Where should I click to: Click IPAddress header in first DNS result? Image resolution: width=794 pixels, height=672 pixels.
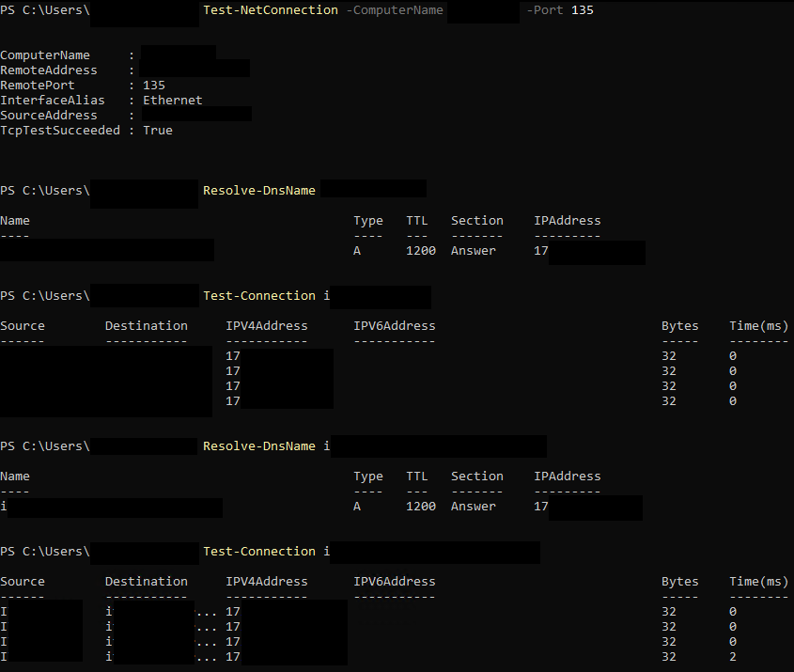pyautogui.click(x=568, y=221)
